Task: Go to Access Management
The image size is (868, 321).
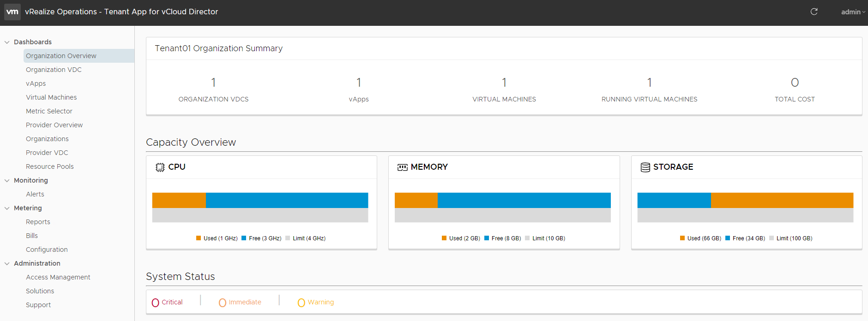Action: point(58,277)
